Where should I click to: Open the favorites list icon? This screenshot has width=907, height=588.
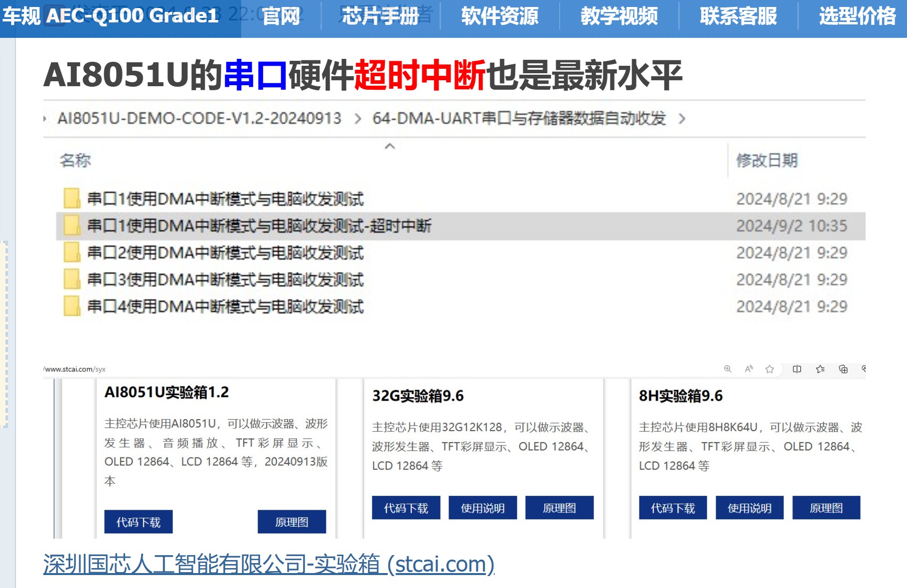click(x=819, y=369)
